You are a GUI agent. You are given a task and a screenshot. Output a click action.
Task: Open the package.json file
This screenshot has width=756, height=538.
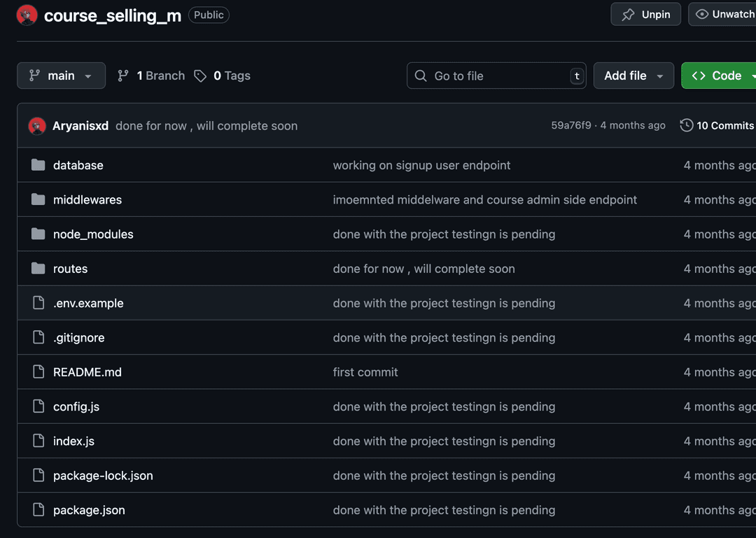pyautogui.click(x=89, y=510)
